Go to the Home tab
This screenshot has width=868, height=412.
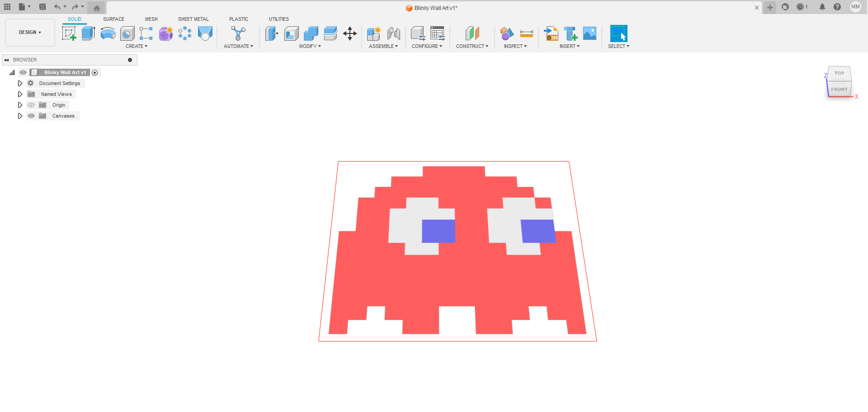pos(97,8)
